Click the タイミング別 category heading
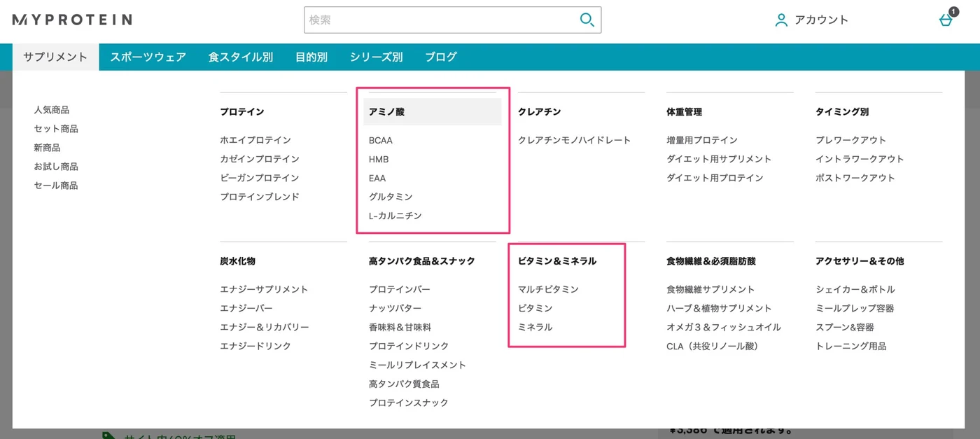This screenshot has height=439, width=980. 842,112
